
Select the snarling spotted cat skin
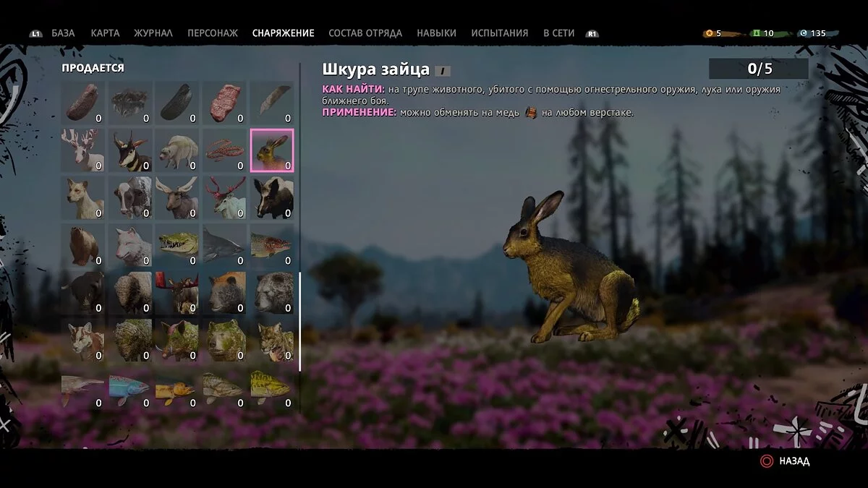click(272, 341)
